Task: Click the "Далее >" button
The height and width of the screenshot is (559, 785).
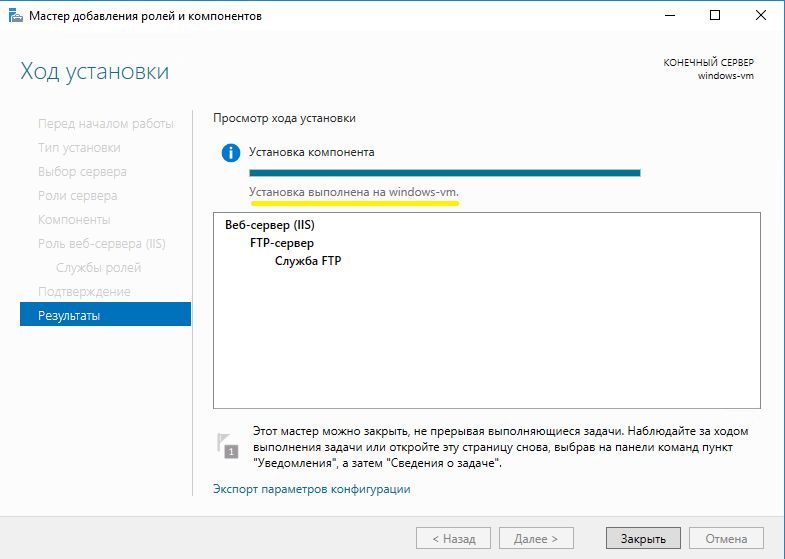Action: coord(536,538)
